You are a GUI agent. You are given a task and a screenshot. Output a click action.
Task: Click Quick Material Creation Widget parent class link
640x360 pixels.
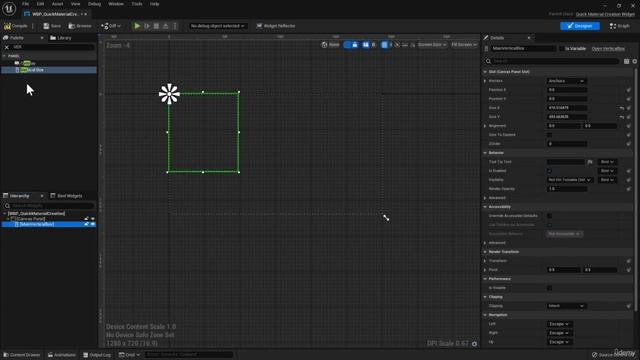coord(605,14)
